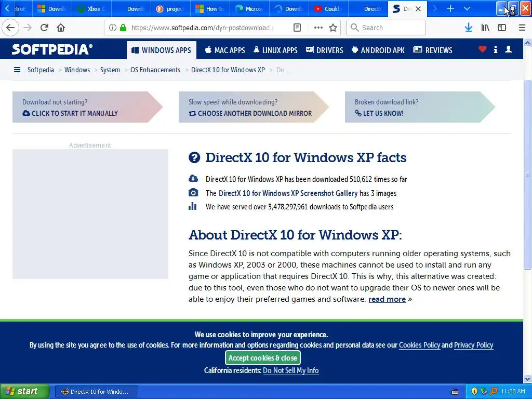Click the taskbar clock showing 11:20 AM

click(513, 392)
